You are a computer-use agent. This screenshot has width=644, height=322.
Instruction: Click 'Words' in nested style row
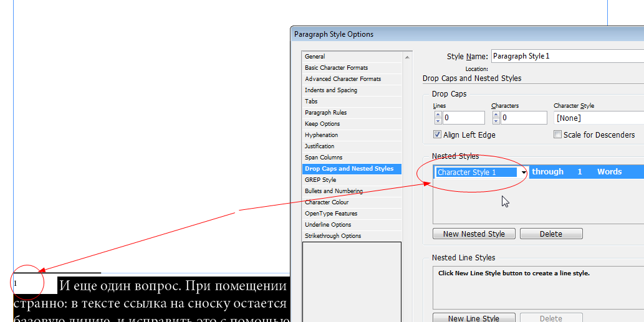point(609,172)
